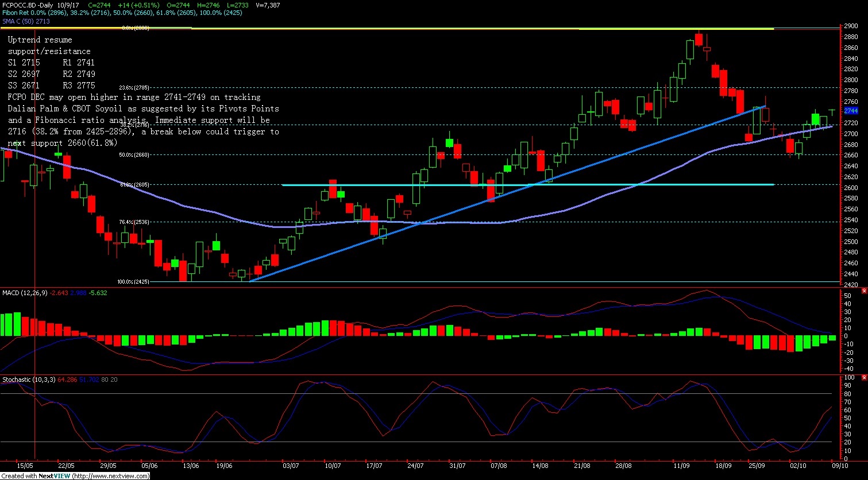Open the www.nextview.com link

111,475
